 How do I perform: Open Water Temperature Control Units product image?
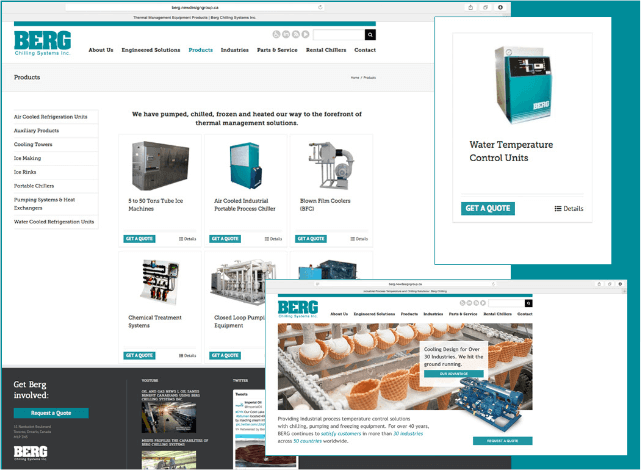522,85
